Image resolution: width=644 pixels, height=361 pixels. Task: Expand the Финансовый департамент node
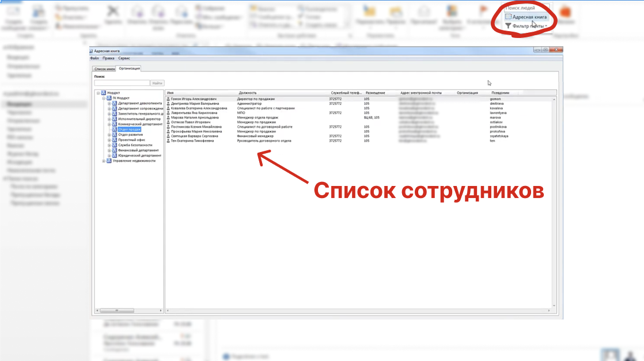(x=108, y=150)
